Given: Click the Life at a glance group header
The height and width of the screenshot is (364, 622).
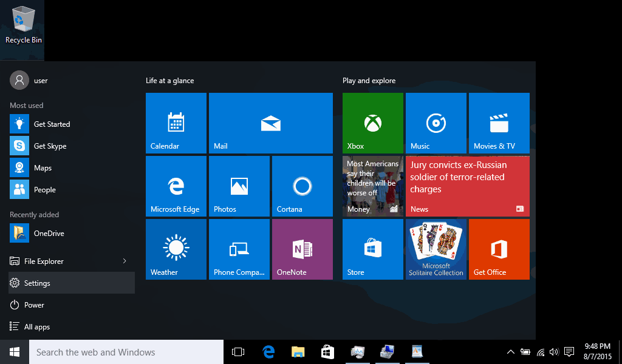Looking at the screenshot, I should (170, 81).
